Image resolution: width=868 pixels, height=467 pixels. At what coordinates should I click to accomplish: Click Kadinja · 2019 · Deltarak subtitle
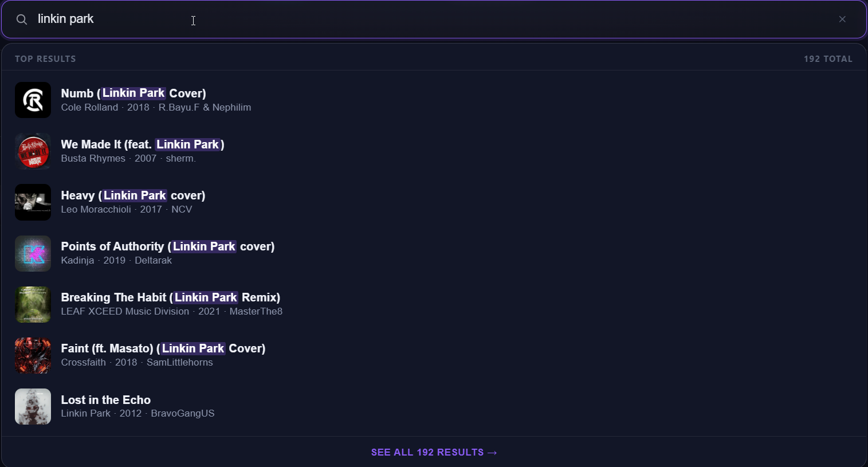pos(116,261)
